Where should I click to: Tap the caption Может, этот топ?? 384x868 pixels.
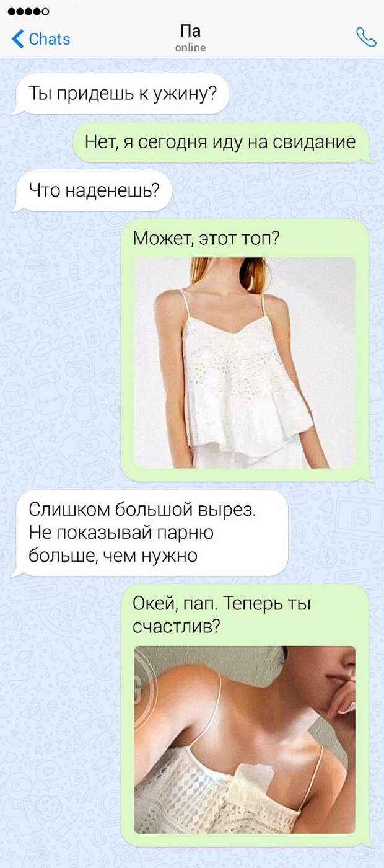click(206, 239)
